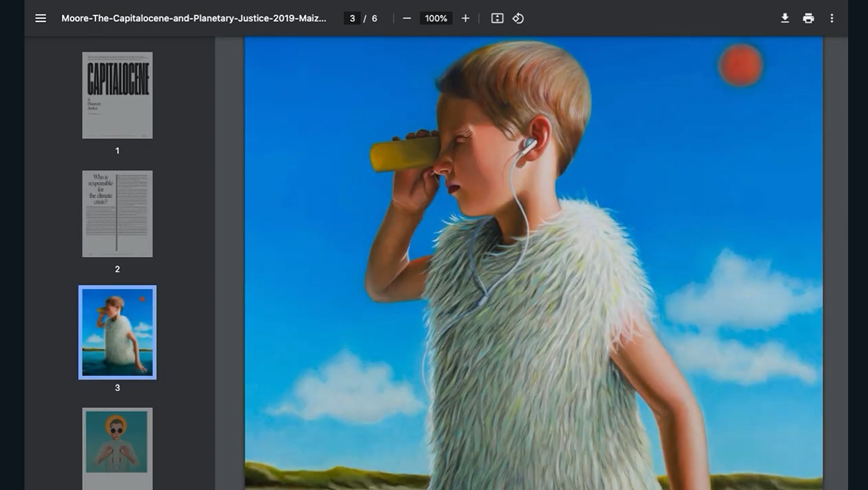Open the Capitalocene cover page thumbnail

(117, 95)
